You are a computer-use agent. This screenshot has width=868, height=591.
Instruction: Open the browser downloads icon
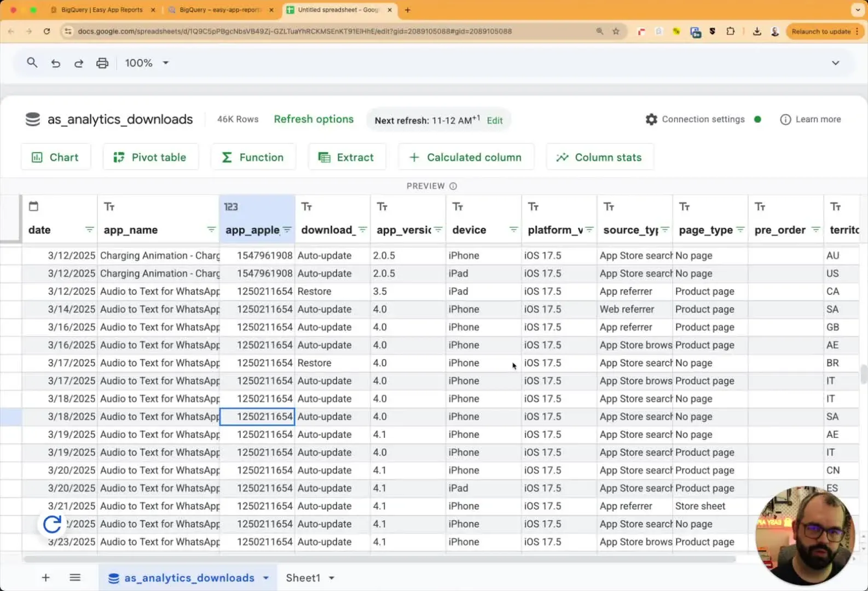click(757, 32)
